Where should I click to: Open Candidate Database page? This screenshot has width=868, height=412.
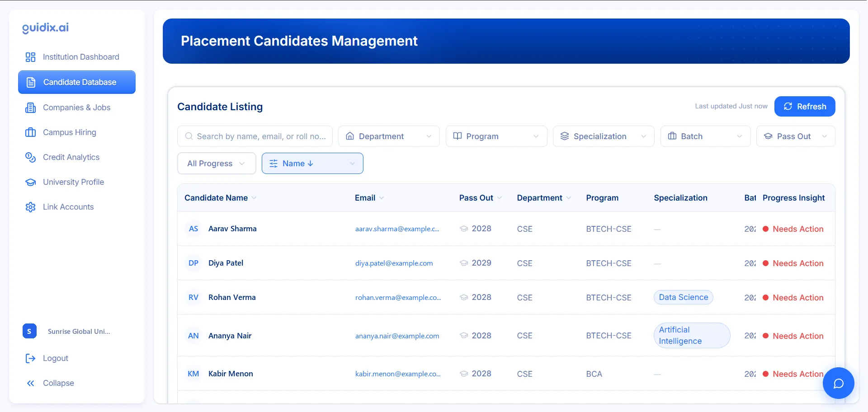tap(77, 82)
